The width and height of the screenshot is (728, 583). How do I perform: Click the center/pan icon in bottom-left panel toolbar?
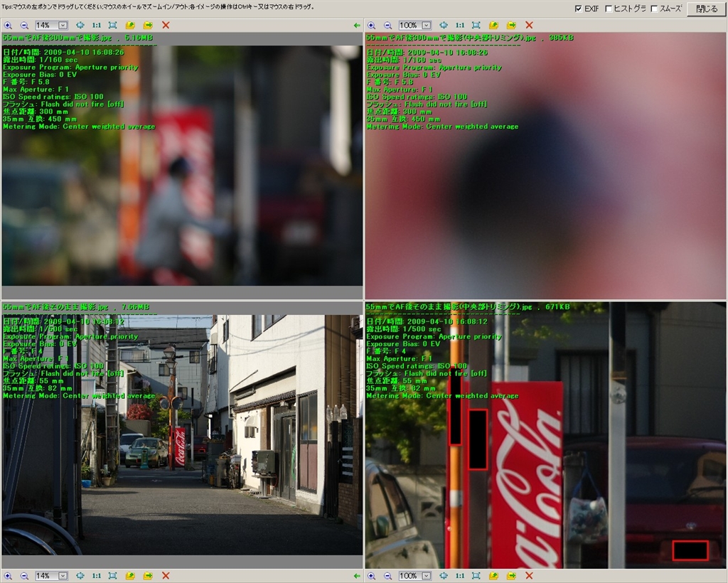[x=80, y=575]
